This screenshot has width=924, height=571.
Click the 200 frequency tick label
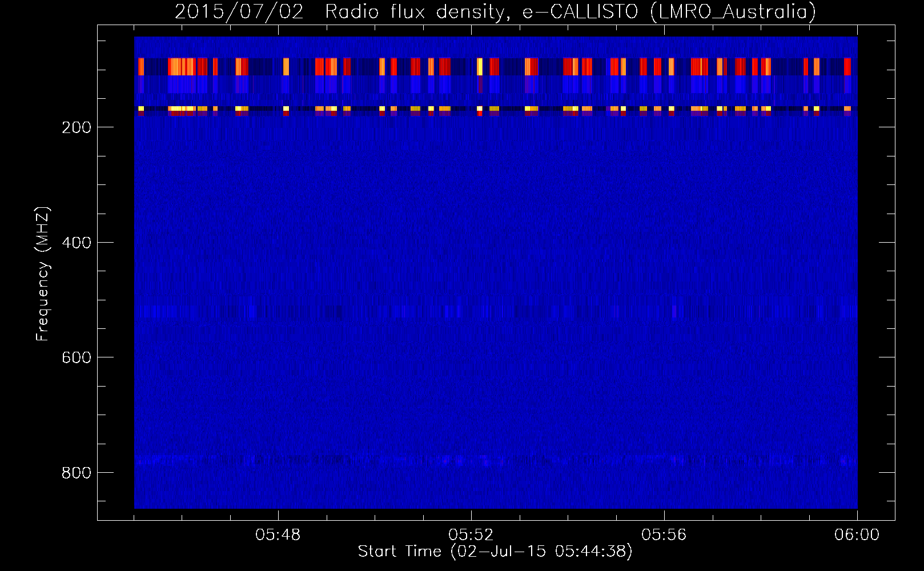77,127
